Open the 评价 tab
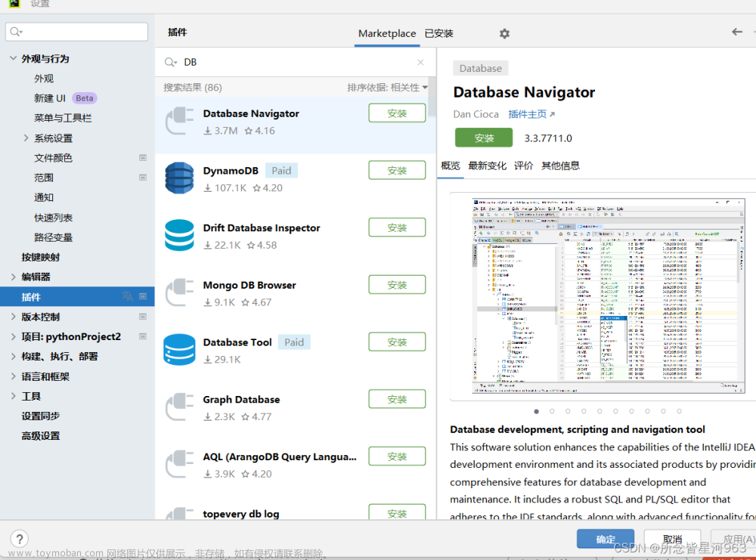756x560 pixels. tap(524, 166)
